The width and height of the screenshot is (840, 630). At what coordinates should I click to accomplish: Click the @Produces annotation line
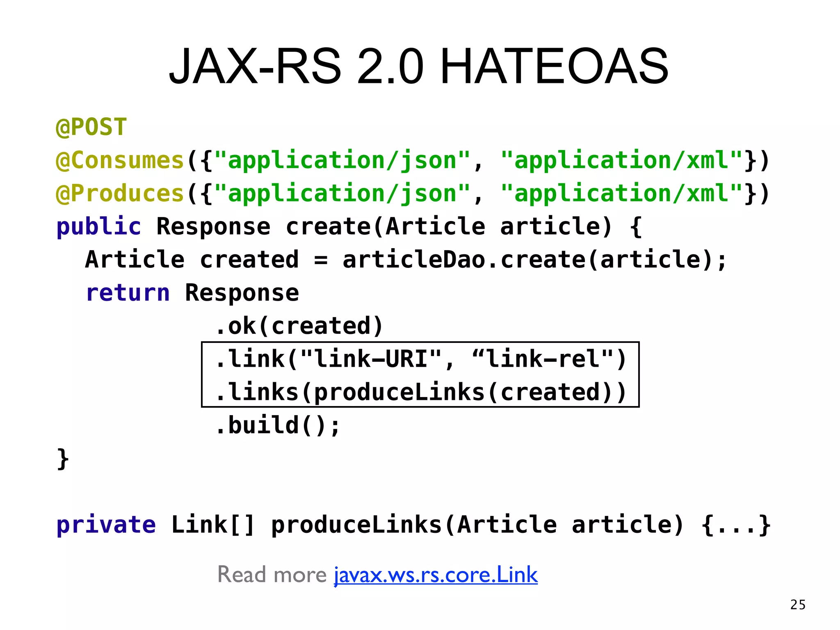click(x=413, y=194)
